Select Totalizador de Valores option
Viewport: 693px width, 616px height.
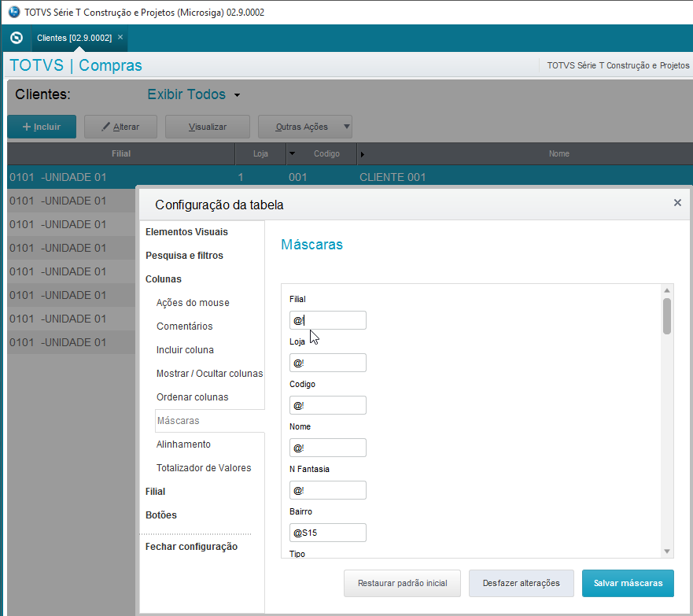(203, 468)
